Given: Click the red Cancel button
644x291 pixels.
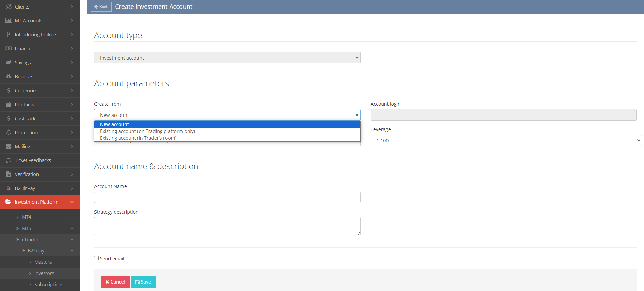Looking at the screenshot, I should point(115,282).
